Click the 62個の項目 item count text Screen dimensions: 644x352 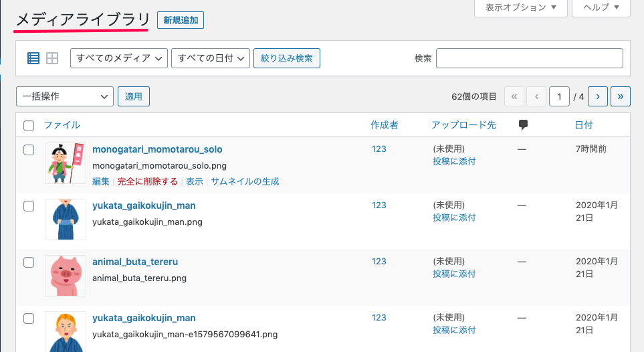tap(474, 96)
